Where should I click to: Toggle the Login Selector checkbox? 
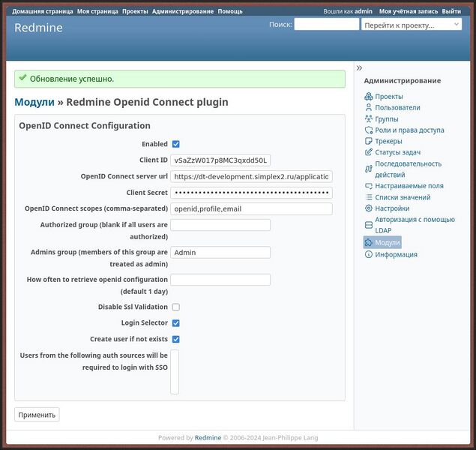(x=175, y=323)
